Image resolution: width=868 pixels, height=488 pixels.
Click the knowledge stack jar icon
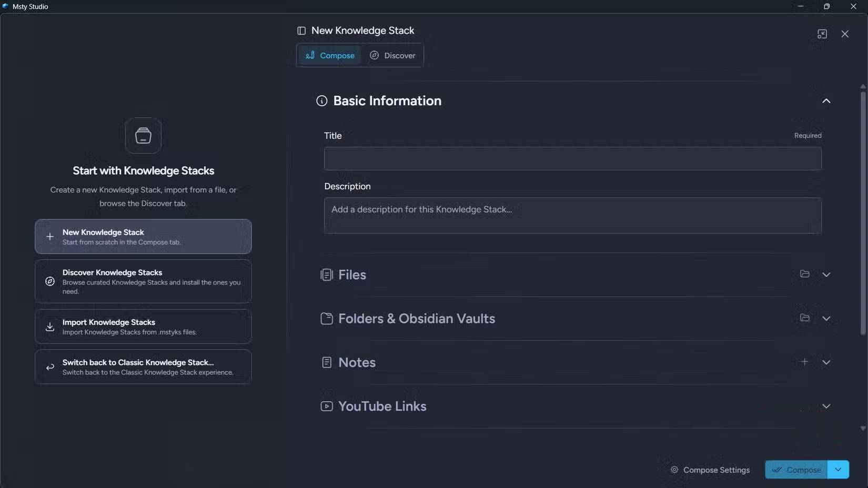pos(143,136)
